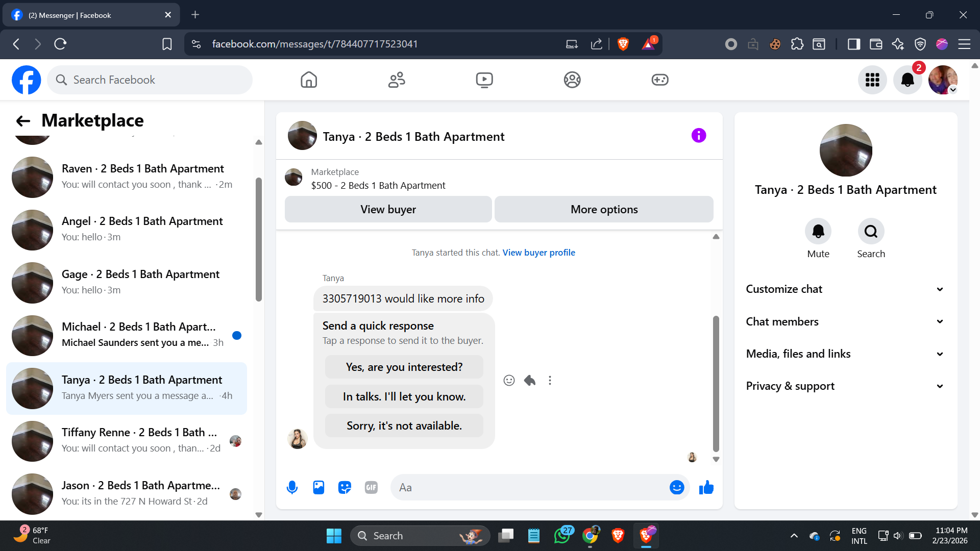Attach a photo using the image icon
Viewport: 980px width, 551px height.
(x=318, y=488)
